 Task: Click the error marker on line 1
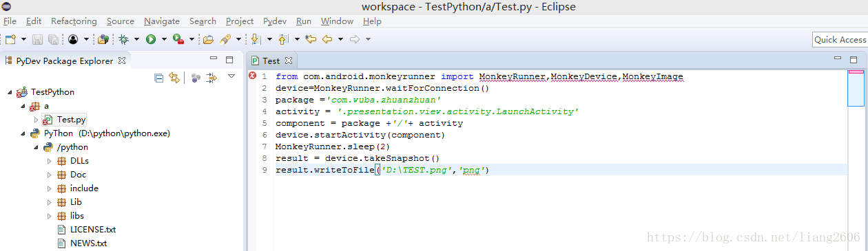coord(252,76)
